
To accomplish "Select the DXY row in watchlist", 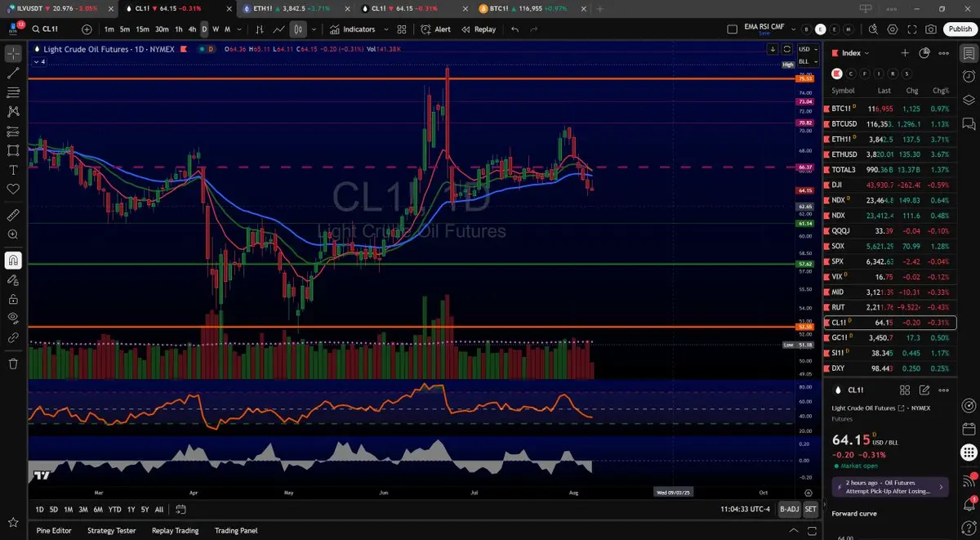I will click(890, 368).
